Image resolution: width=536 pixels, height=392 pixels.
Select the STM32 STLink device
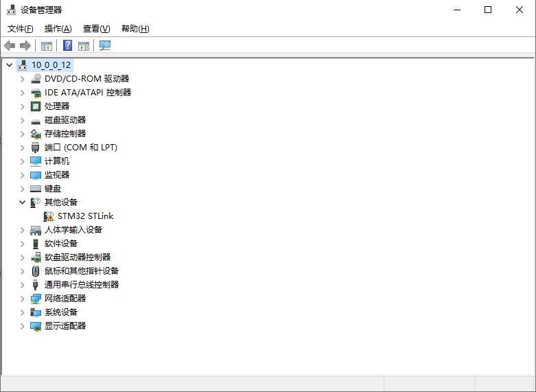click(86, 216)
